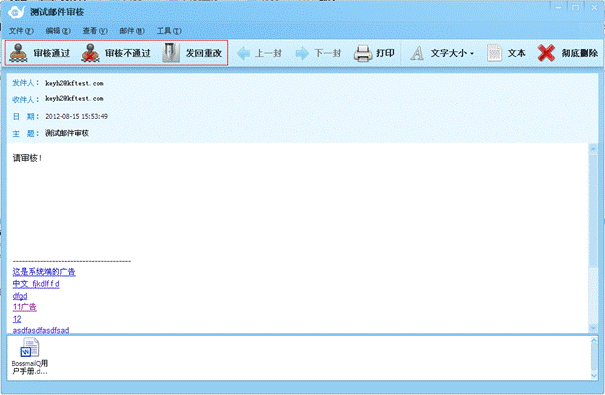Click the message body scrollbar down arrow
This screenshot has width=605, height=395.
[593, 328]
